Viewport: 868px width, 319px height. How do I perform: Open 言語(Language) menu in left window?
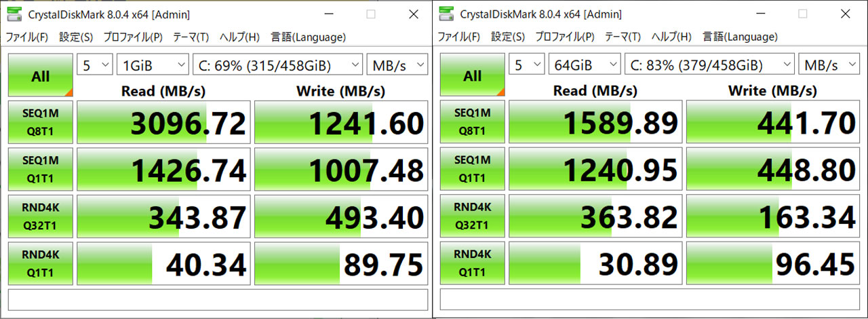308,37
